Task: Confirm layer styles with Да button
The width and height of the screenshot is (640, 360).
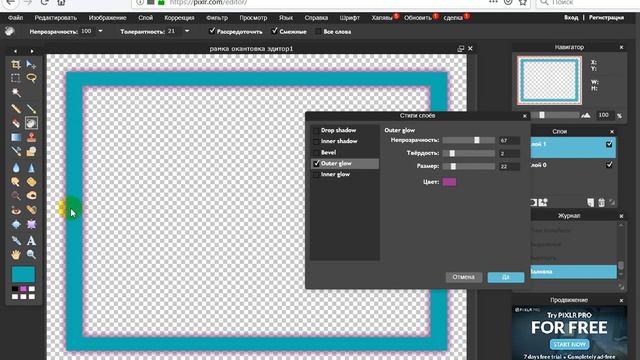Action: coord(506,277)
